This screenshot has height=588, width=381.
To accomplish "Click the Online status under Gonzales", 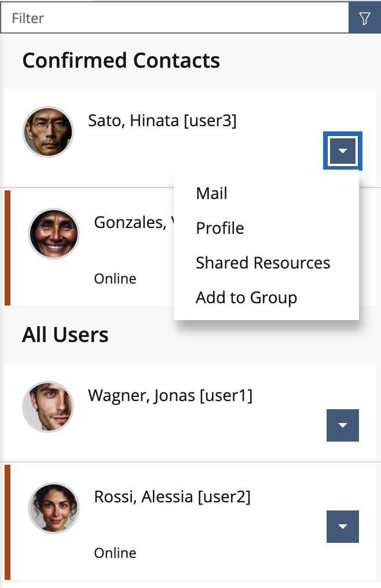I will tap(115, 279).
